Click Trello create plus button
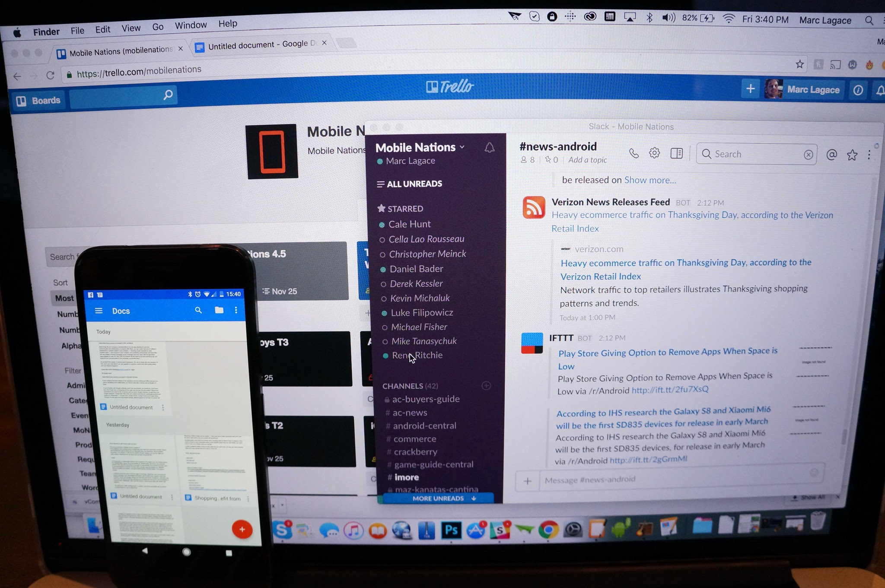885x588 pixels. point(751,89)
